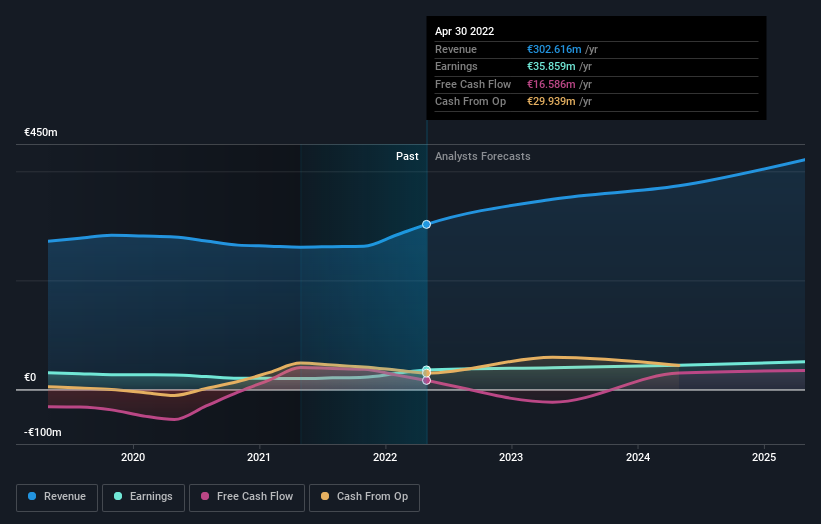821x524 pixels.
Task: Click the 2023 x-axis label
Action: (x=511, y=457)
